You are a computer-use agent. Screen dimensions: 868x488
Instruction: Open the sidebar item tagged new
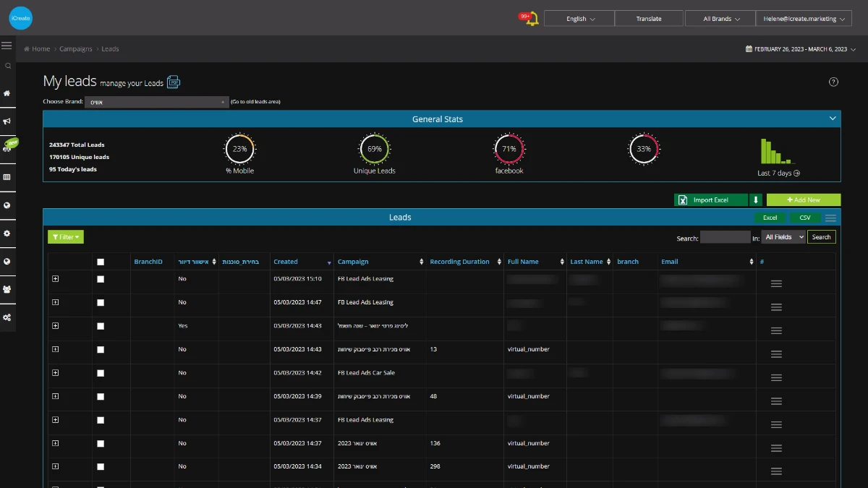[9, 147]
